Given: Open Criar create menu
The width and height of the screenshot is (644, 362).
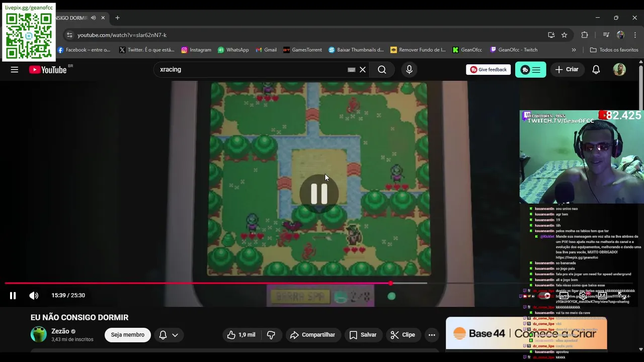Looking at the screenshot, I should (567, 70).
